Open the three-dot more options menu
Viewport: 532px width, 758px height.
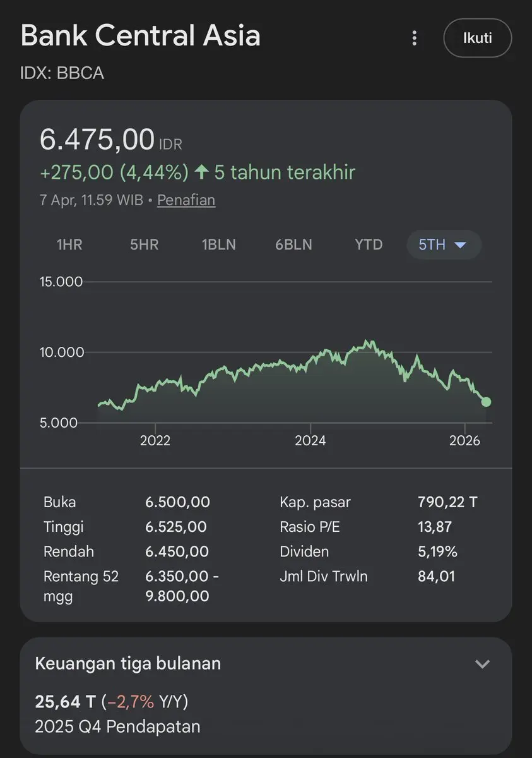click(414, 38)
